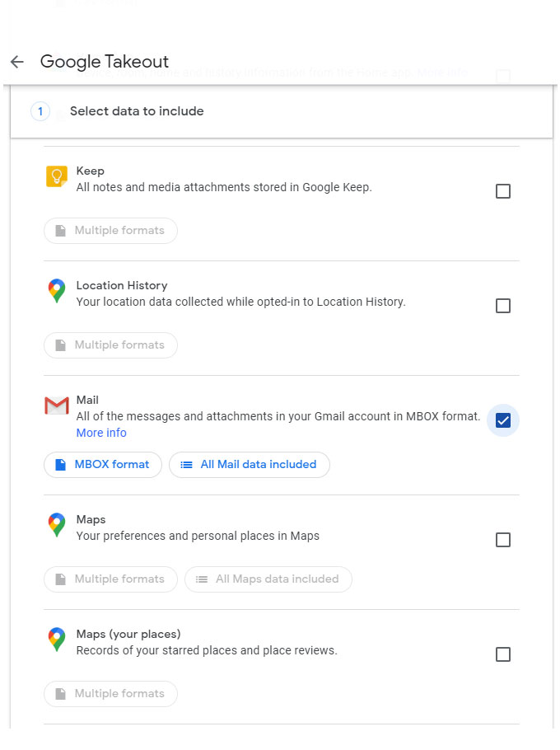Click the list icon in All Maps data included
The height and width of the screenshot is (750, 560).
click(202, 579)
